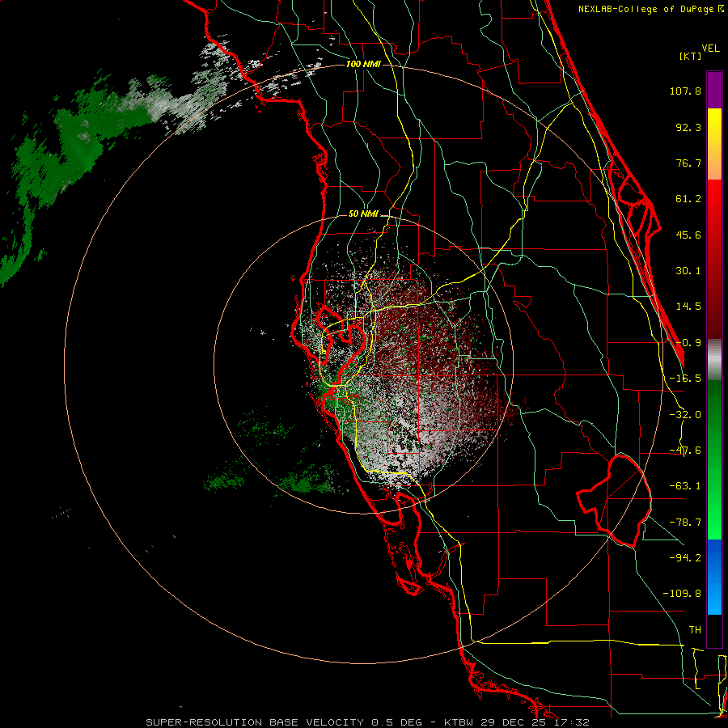Click the purple segment of velocity color bar
The width and height of the screenshot is (728, 728).
[x=714, y=90]
